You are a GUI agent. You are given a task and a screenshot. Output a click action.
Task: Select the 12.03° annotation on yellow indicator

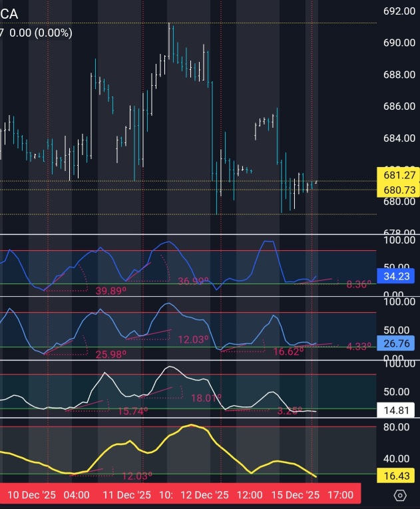[136, 476]
